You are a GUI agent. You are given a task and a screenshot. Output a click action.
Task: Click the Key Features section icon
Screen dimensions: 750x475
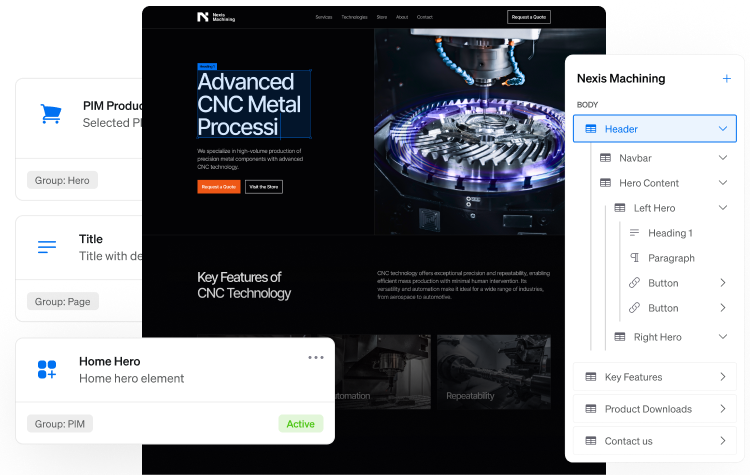591,377
